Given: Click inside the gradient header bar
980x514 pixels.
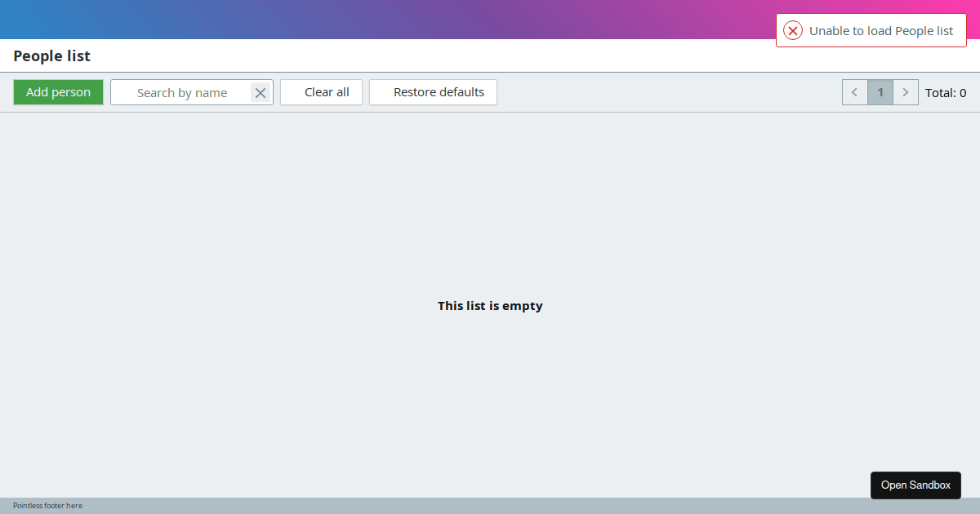Looking at the screenshot, I should tap(327, 16).
